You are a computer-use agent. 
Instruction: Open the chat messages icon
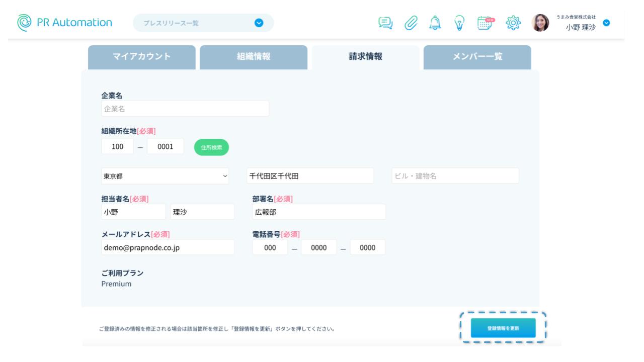point(386,23)
